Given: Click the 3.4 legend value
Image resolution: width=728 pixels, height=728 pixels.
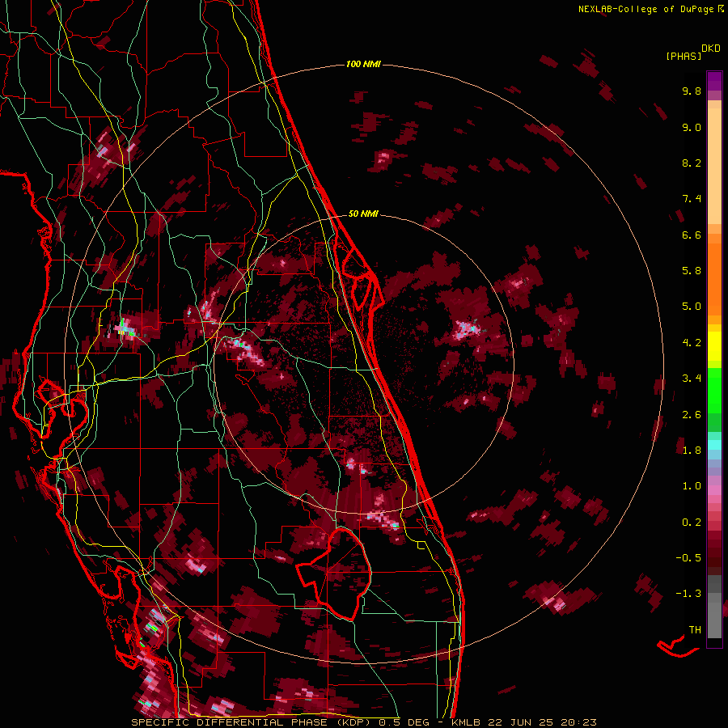Looking at the screenshot, I should [x=692, y=379].
